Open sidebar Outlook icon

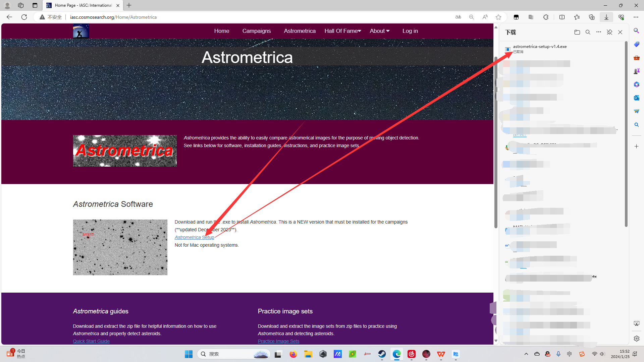[636, 98]
